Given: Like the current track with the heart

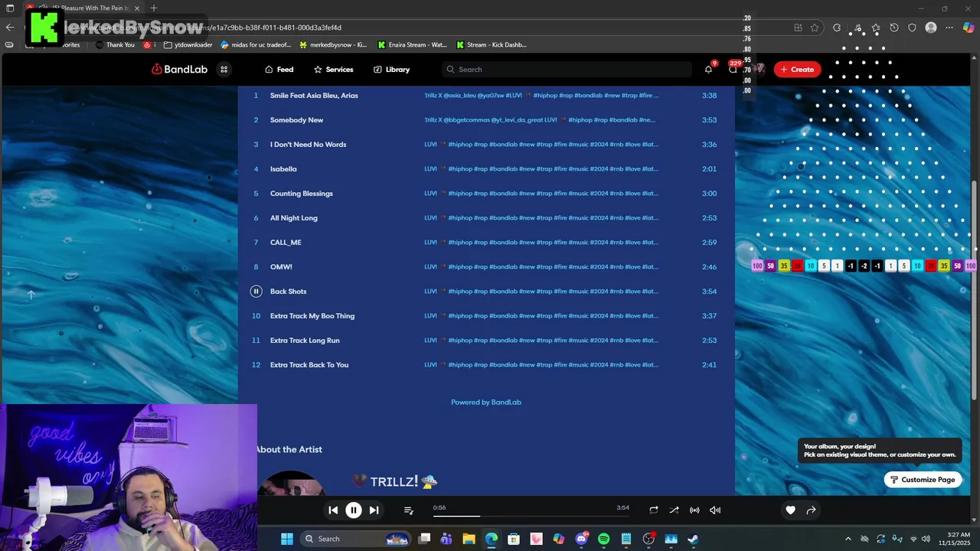Looking at the screenshot, I should 790,510.
